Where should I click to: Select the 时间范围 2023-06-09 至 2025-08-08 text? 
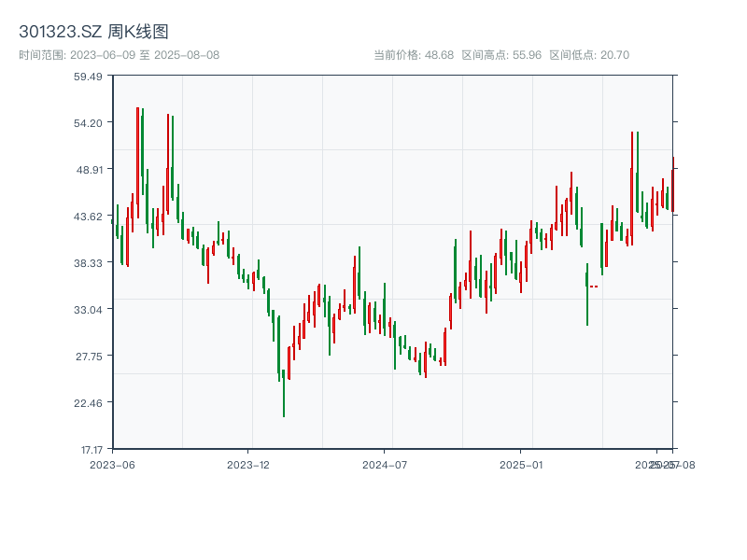pos(120,55)
